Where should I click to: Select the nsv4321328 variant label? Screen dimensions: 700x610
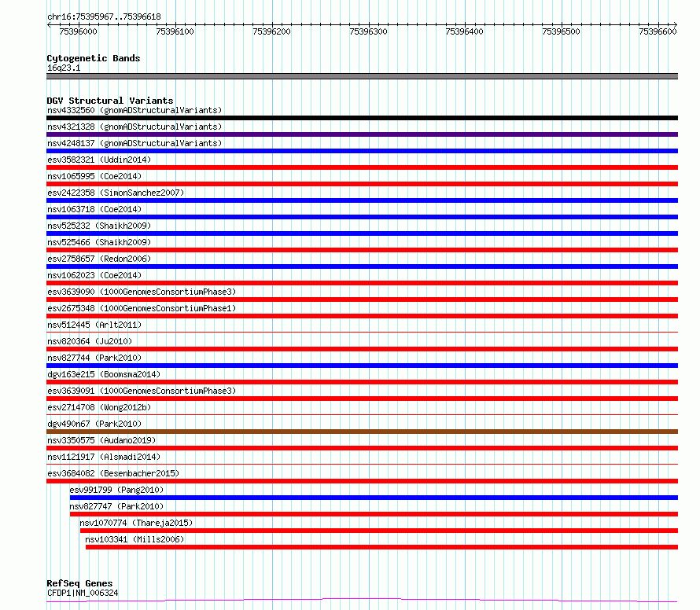tap(134, 127)
